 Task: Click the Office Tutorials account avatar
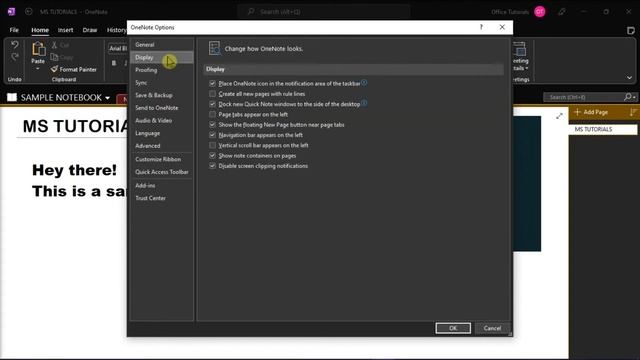pyautogui.click(x=540, y=11)
